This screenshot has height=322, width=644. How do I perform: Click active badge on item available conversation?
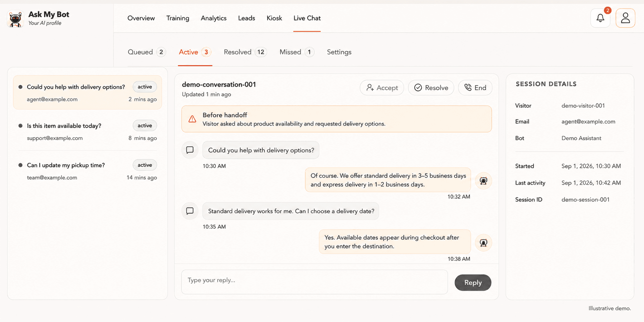tap(145, 126)
